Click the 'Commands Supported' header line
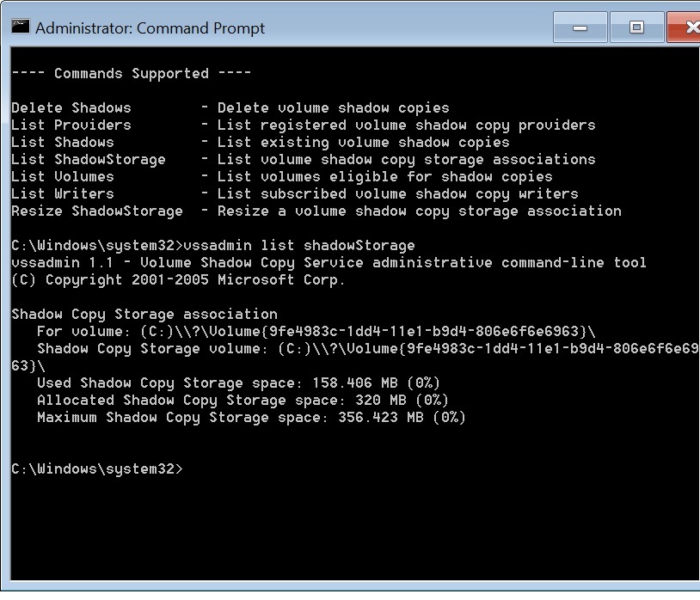 pos(132,73)
